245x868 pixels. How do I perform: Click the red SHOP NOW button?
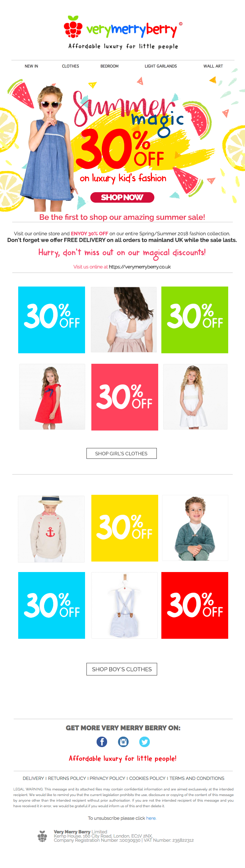pyautogui.click(x=122, y=197)
